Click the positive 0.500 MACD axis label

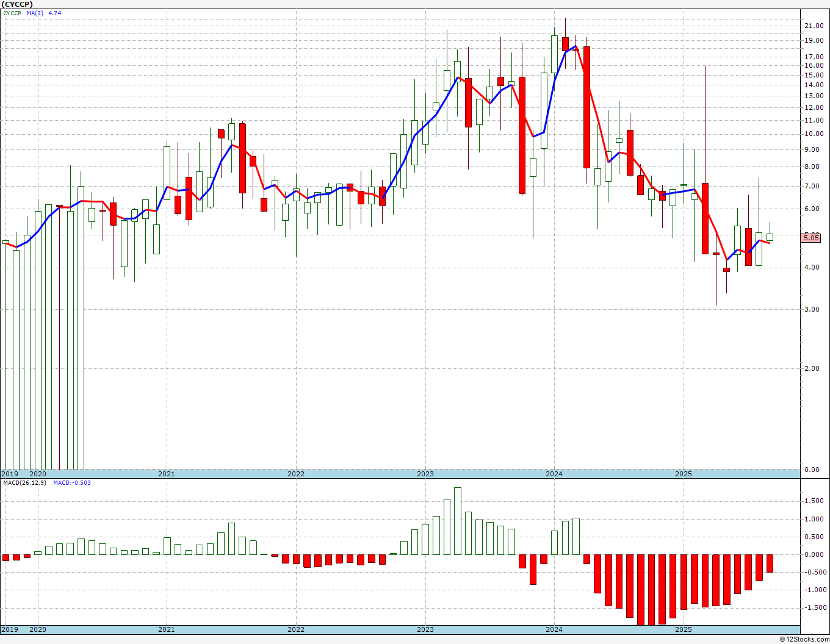pyautogui.click(x=814, y=537)
